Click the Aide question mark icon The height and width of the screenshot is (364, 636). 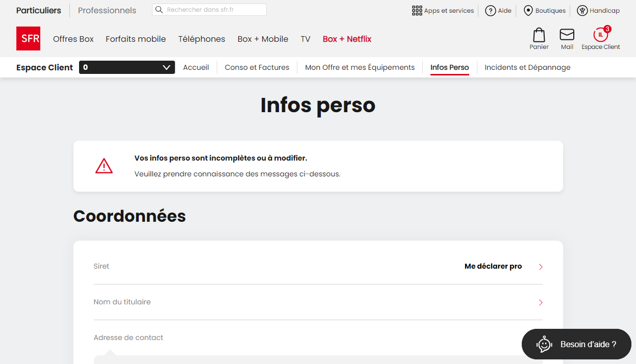(x=491, y=10)
